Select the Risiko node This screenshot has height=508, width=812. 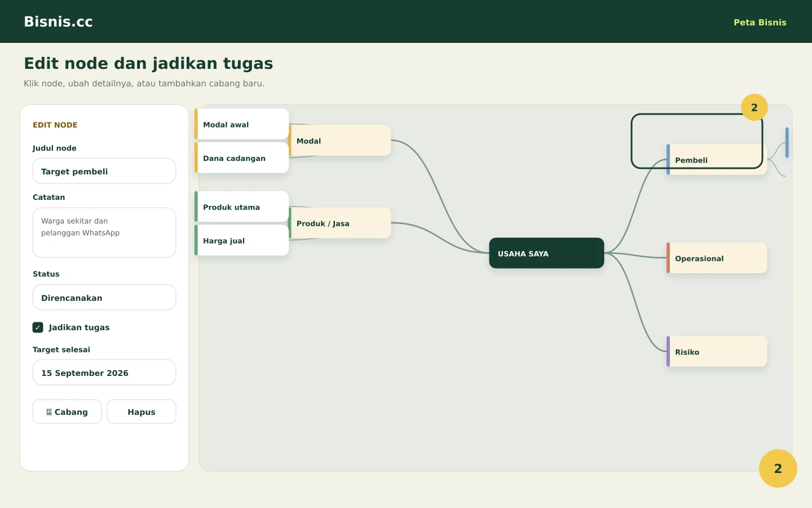(x=717, y=352)
